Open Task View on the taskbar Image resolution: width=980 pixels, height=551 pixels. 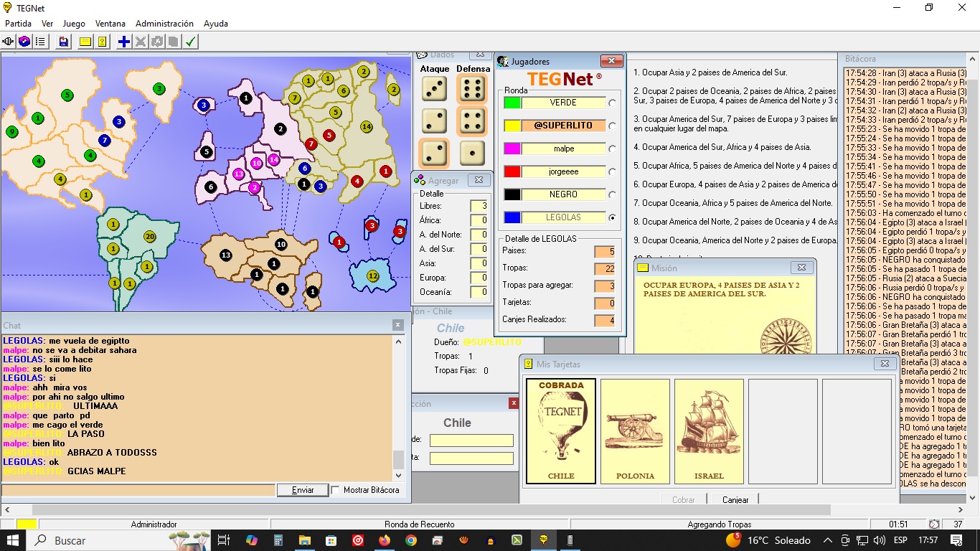tap(223, 540)
